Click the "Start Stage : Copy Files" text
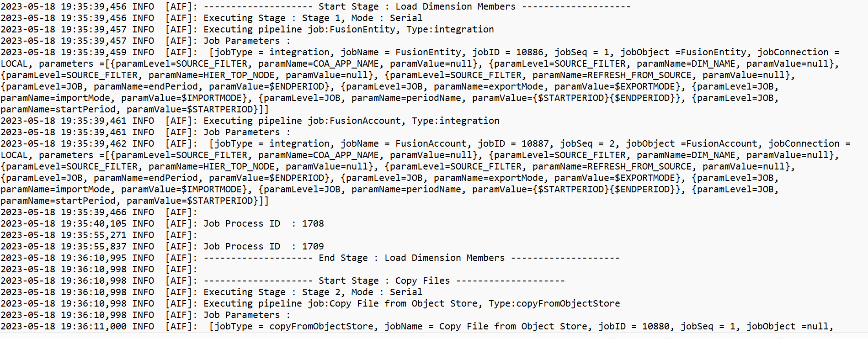 click(384, 281)
